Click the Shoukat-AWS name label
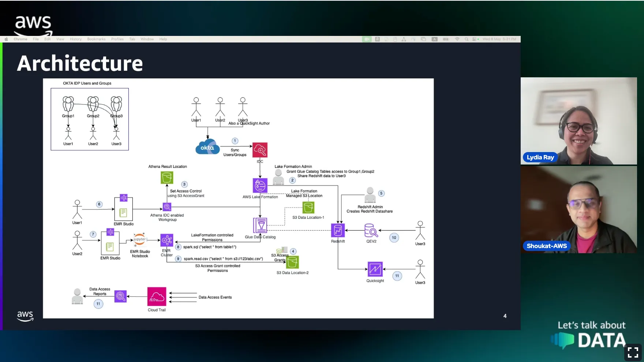Screen dimensions: 644x362 (547, 246)
